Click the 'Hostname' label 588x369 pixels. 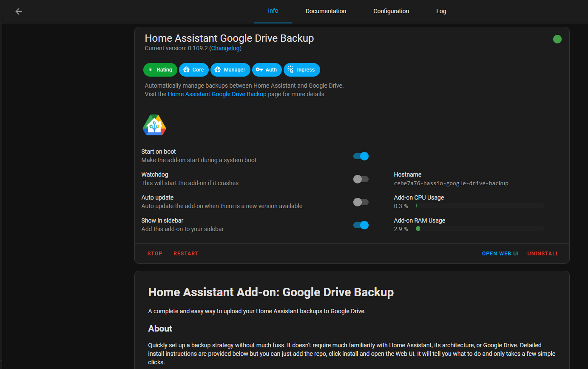[x=408, y=174]
